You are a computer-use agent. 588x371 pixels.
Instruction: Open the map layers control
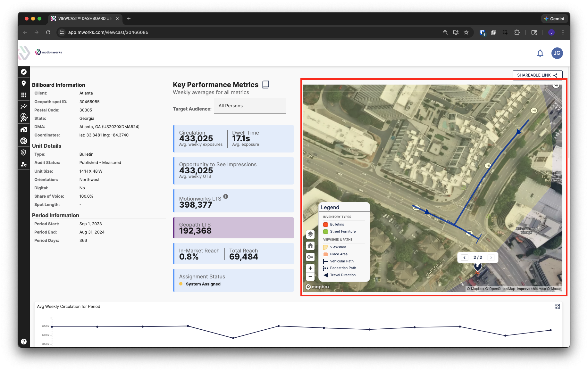pyautogui.click(x=310, y=234)
